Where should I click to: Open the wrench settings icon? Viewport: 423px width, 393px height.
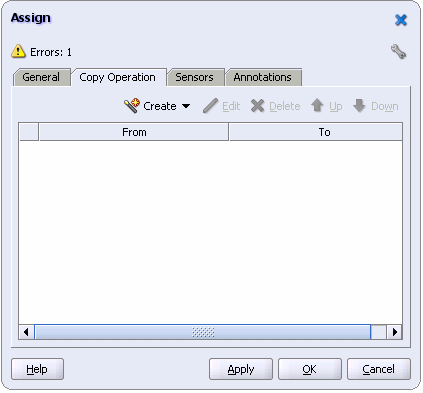tap(398, 52)
